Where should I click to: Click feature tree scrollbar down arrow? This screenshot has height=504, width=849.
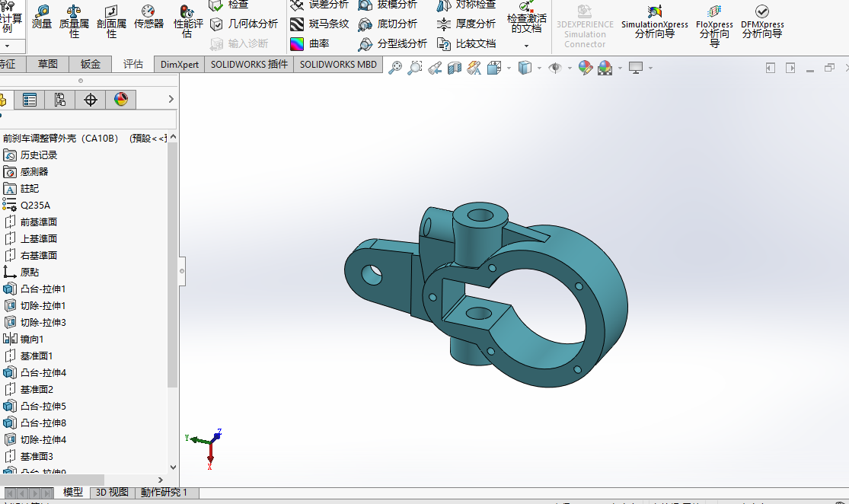173,467
